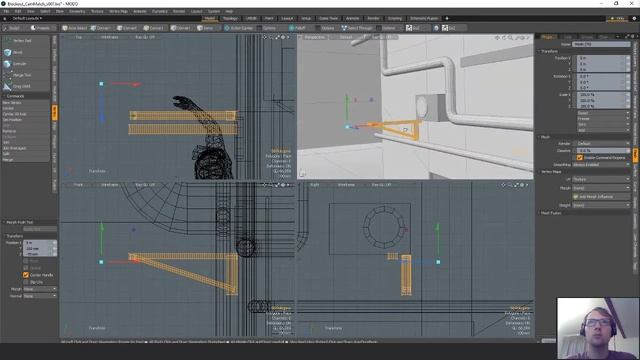Click the Position X field in tool properties
This screenshot has width=640, height=360.
click(x=40, y=243)
